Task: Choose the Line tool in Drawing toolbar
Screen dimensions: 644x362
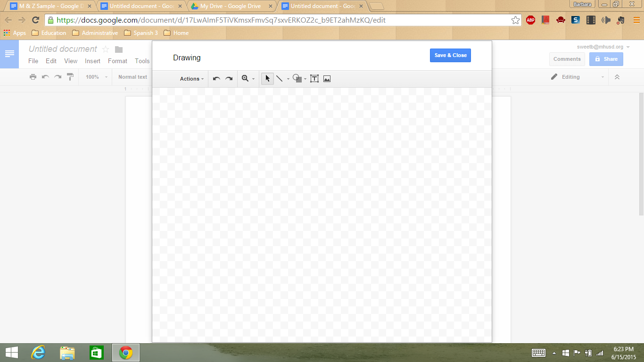Action: tap(280, 79)
